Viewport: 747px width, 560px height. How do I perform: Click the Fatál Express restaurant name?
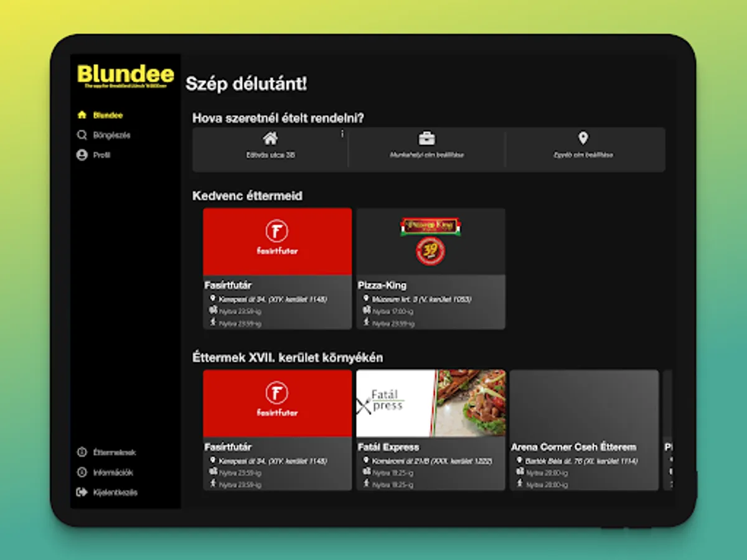(388, 447)
